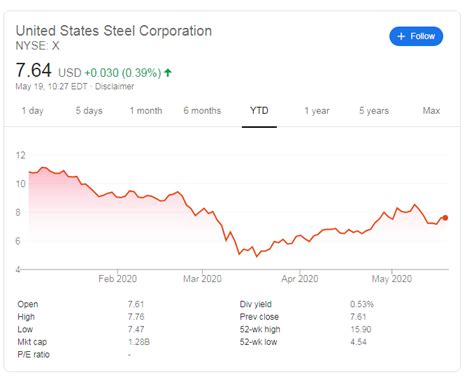Image resolution: width=474 pixels, height=377 pixels.
Task: Click the plus icon in Follow button
Action: pos(401,36)
